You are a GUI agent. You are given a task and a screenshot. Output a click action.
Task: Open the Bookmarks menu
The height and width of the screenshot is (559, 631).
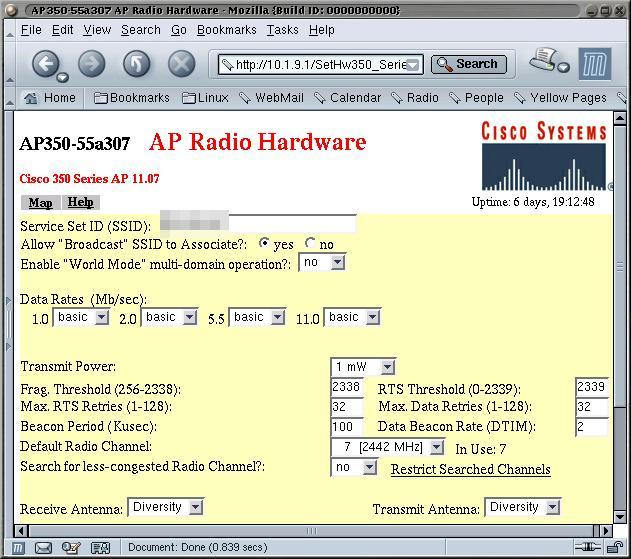(227, 30)
